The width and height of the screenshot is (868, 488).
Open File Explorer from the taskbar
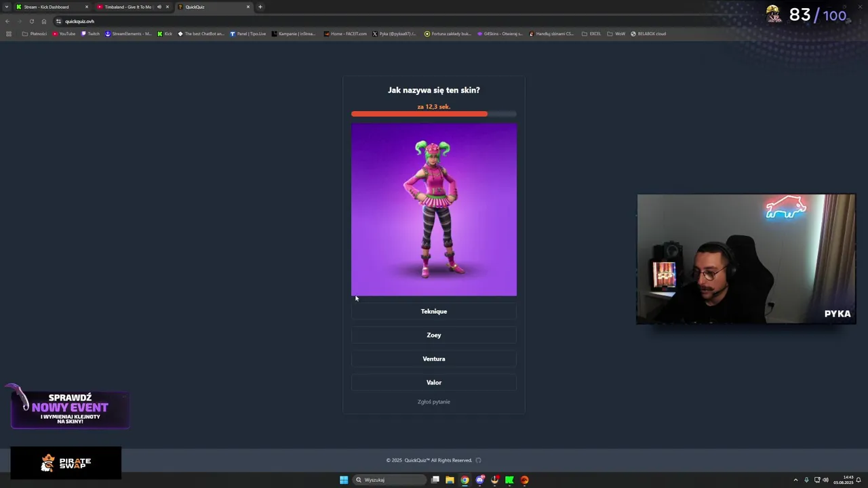450,480
